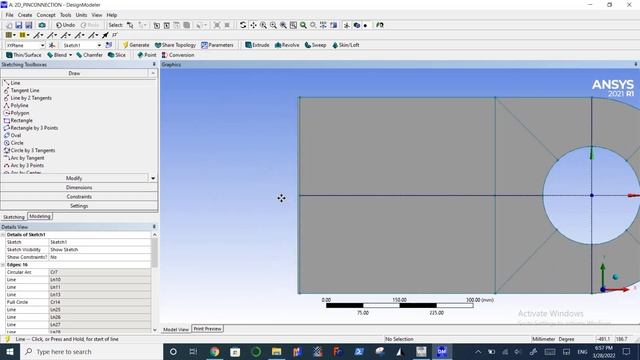Open the Tools menu

coord(66,15)
